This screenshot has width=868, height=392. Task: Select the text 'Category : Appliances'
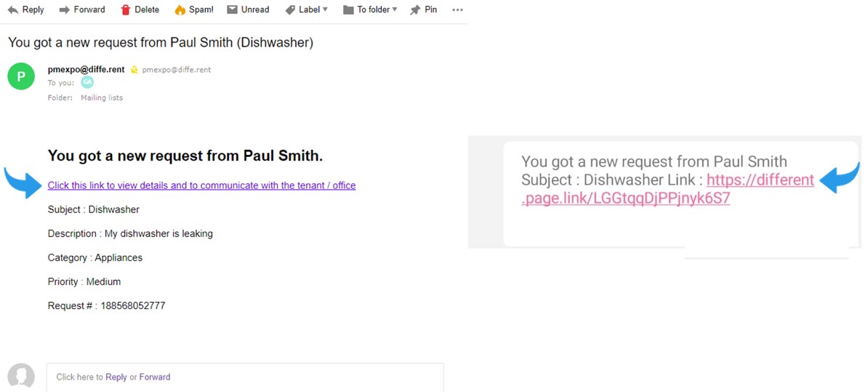[95, 257]
